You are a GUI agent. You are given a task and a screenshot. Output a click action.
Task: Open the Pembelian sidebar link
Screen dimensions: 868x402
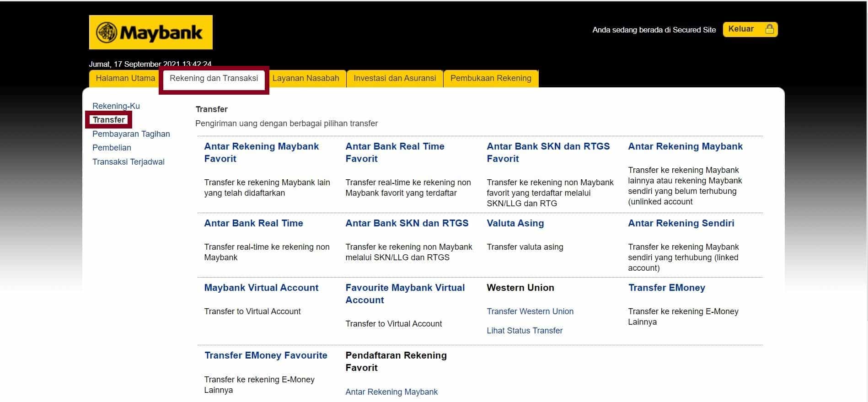[x=112, y=148]
